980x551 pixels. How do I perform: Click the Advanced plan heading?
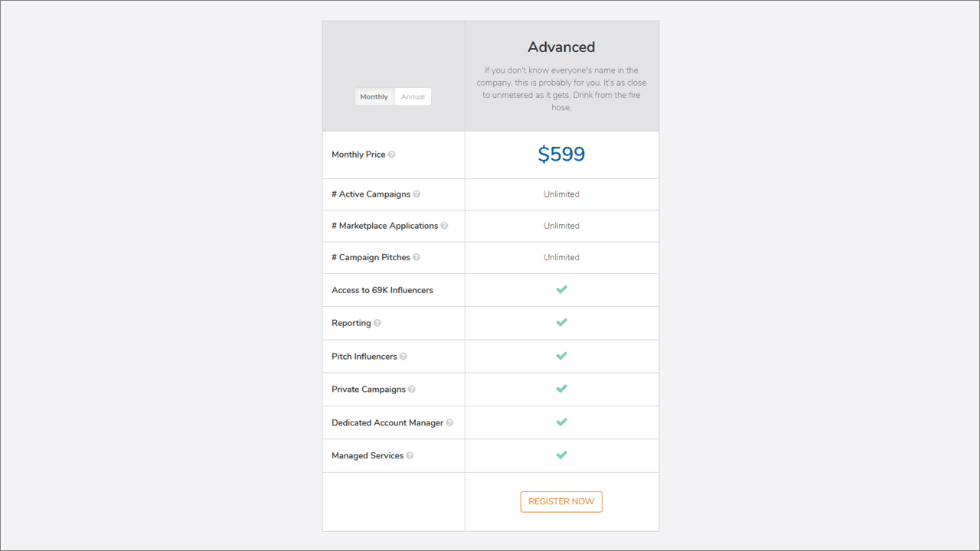pos(561,47)
